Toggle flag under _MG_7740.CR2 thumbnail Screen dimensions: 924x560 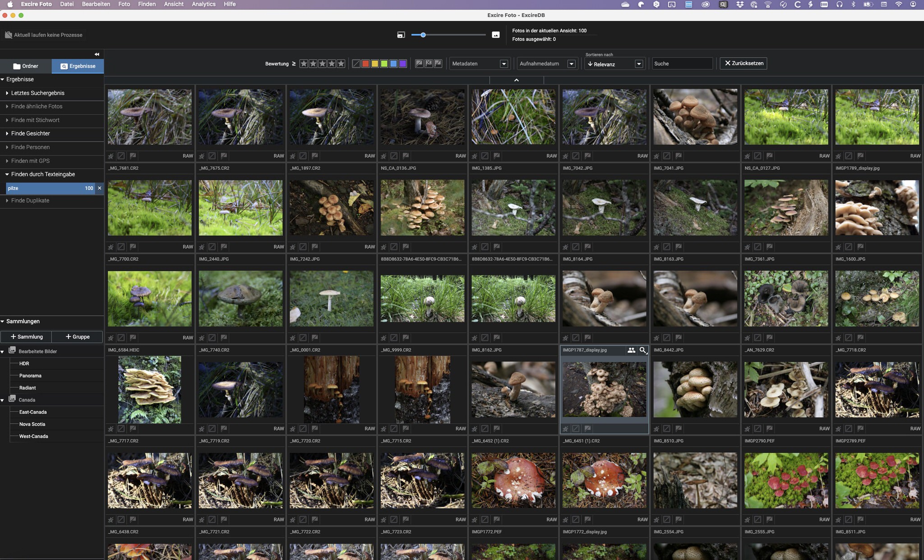224,428
